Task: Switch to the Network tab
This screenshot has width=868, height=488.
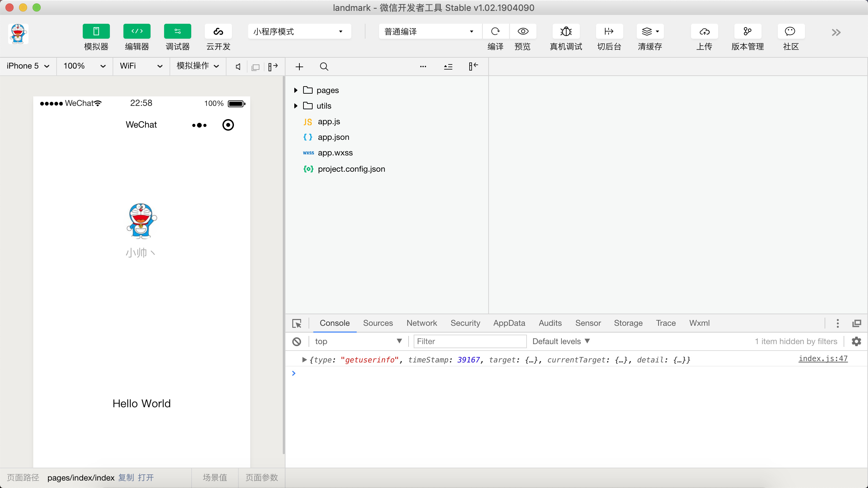Action: point(421,323)
